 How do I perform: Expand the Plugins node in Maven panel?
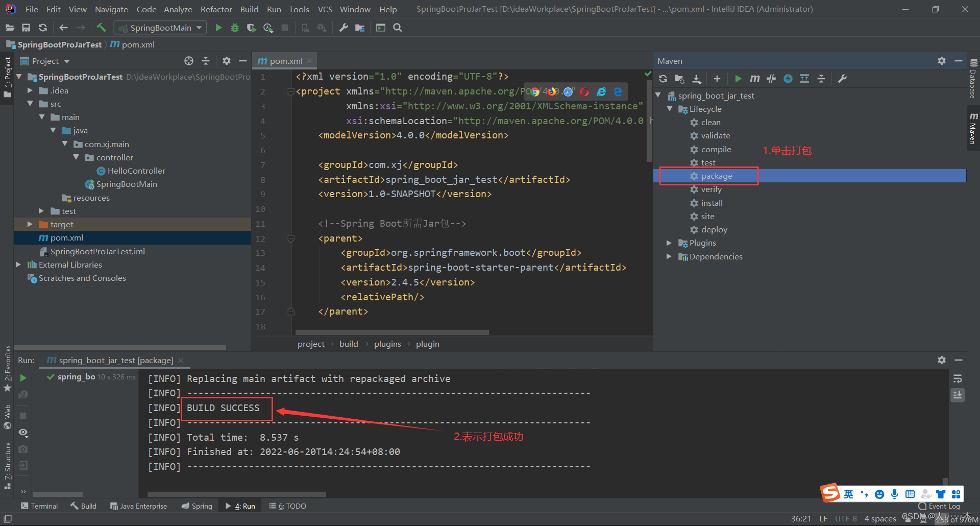click(669, 243)
